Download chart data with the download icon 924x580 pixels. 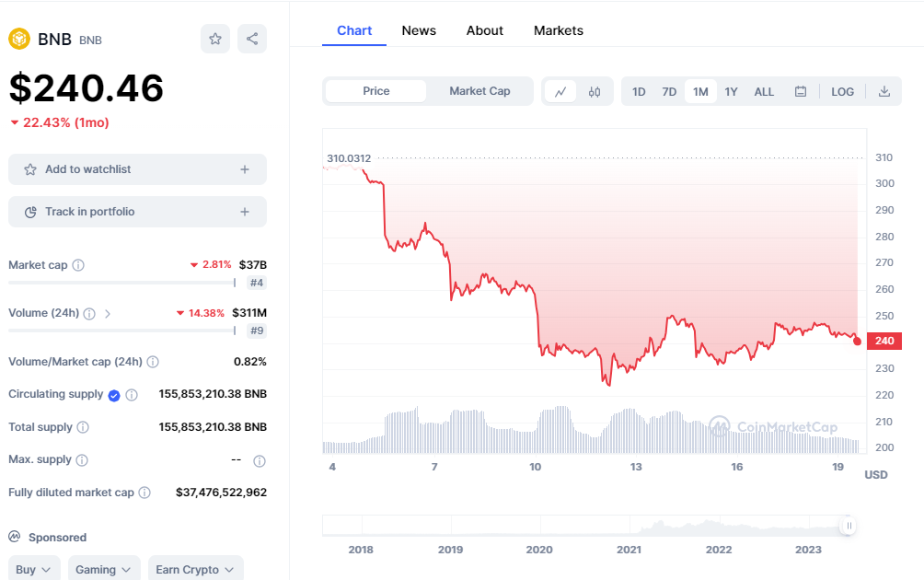[884, 91]
